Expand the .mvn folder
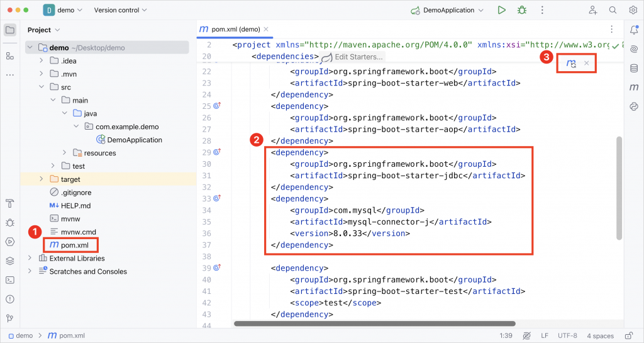644x343 pixels. coord(41,74)
